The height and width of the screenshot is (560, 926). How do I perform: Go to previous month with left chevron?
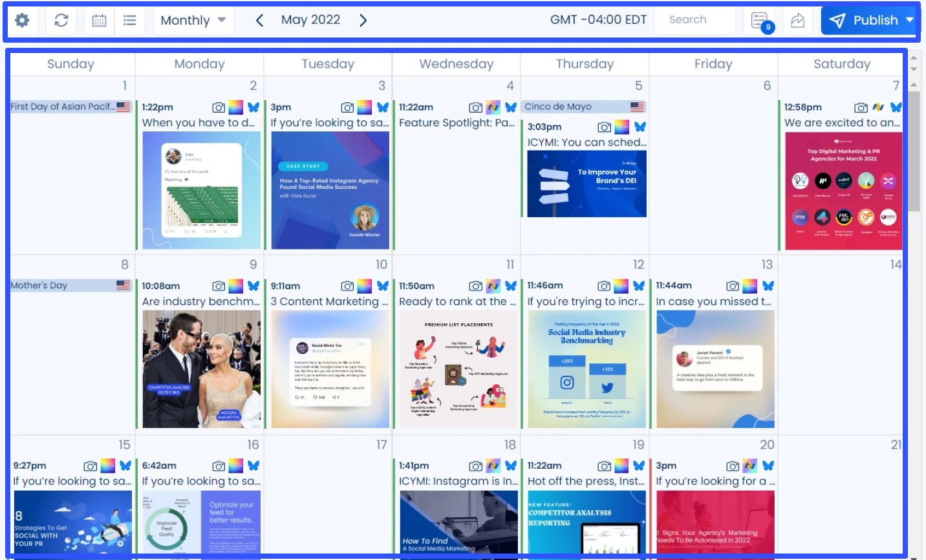[x=259, y=20]
